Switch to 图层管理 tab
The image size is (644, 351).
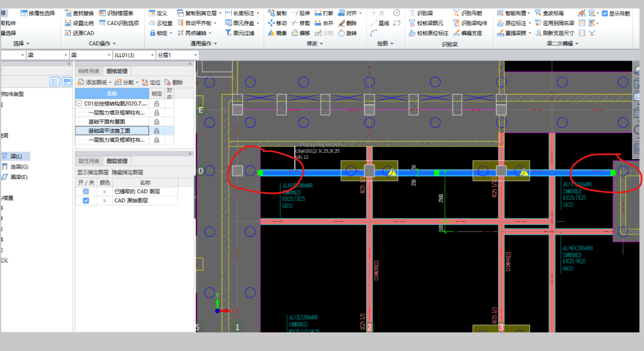pyautogui.click(x=117, y=161)
